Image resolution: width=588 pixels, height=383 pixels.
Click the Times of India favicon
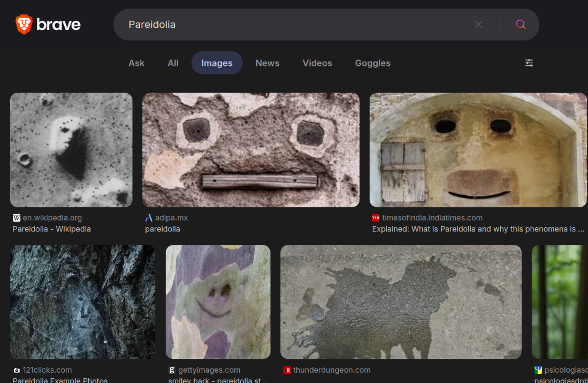click(376, 218)
